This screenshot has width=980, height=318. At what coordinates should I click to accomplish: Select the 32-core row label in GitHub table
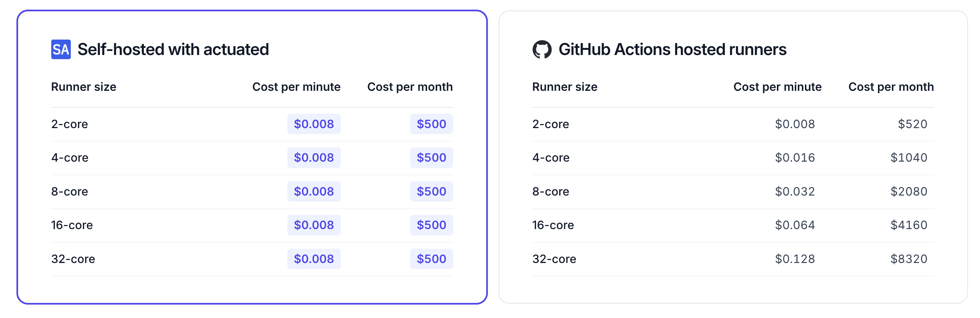pos(554,259)
